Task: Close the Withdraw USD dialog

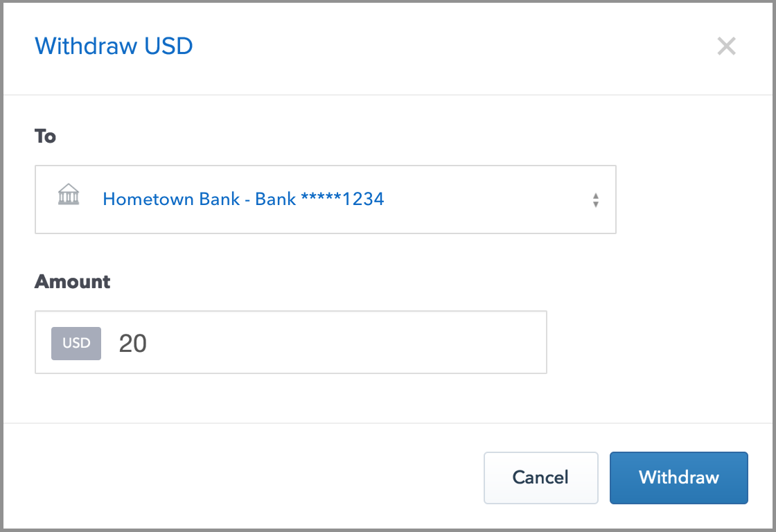Action: click(x=726, y=46)
